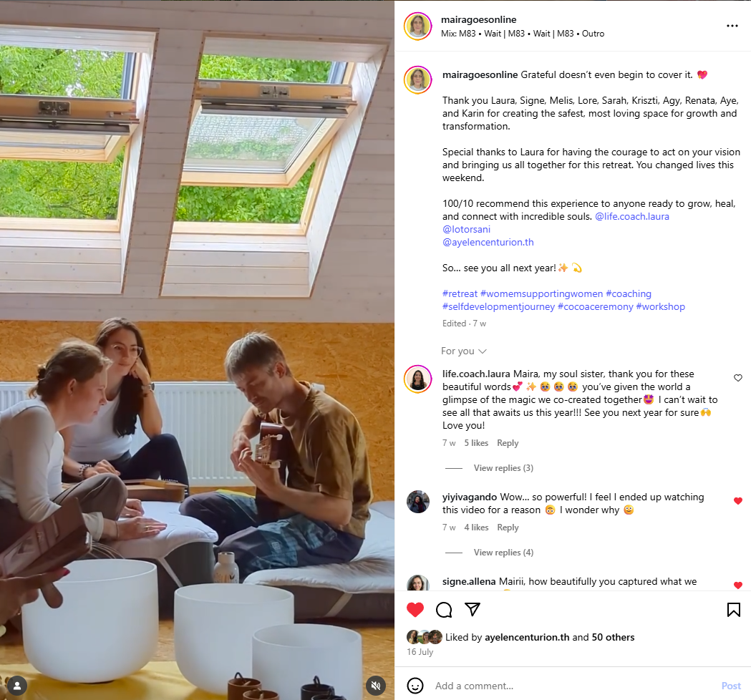Open the @life.coach.laura mention link

631,216
